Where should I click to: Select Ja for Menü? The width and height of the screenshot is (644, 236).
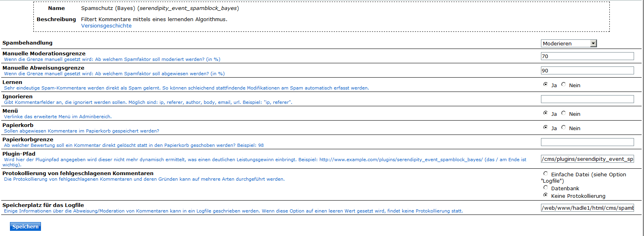coord(545,113)
